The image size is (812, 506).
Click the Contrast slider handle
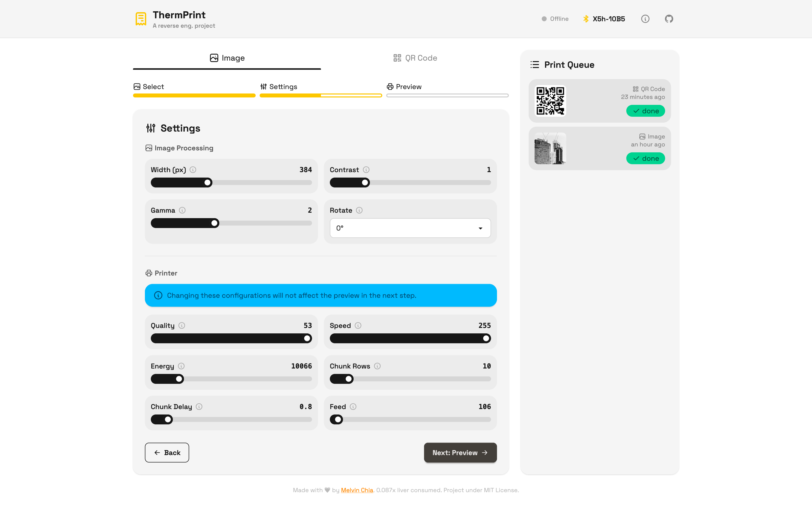click(365, 183)
